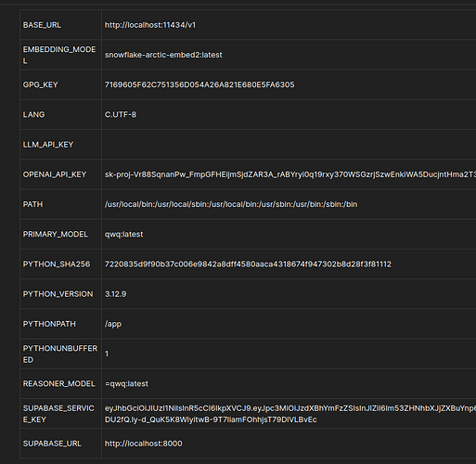The image size is (476, 464).
Task: Click the BASE_URL value http://localhost:11434/v1
Action: tap(150, 25)
